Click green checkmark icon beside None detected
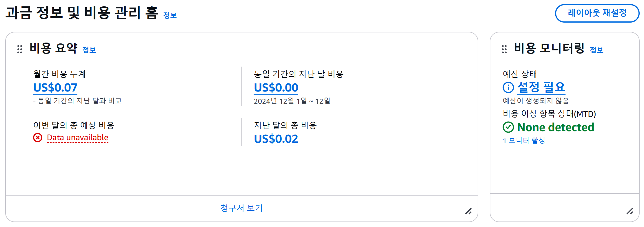The height and width of the screenshot is (227, 644). (x=508, y=127)
